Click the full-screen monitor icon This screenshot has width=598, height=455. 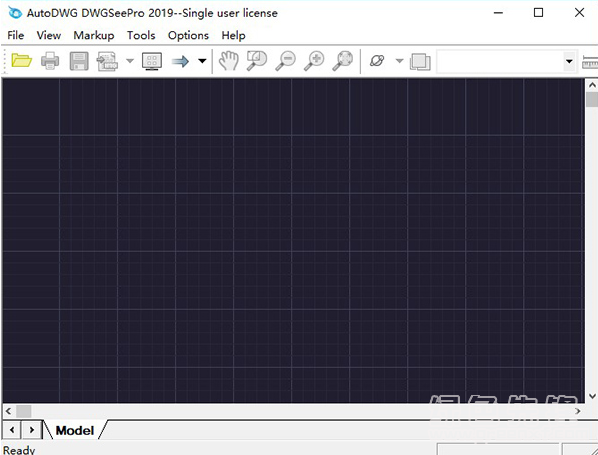(x=152, y=61)
